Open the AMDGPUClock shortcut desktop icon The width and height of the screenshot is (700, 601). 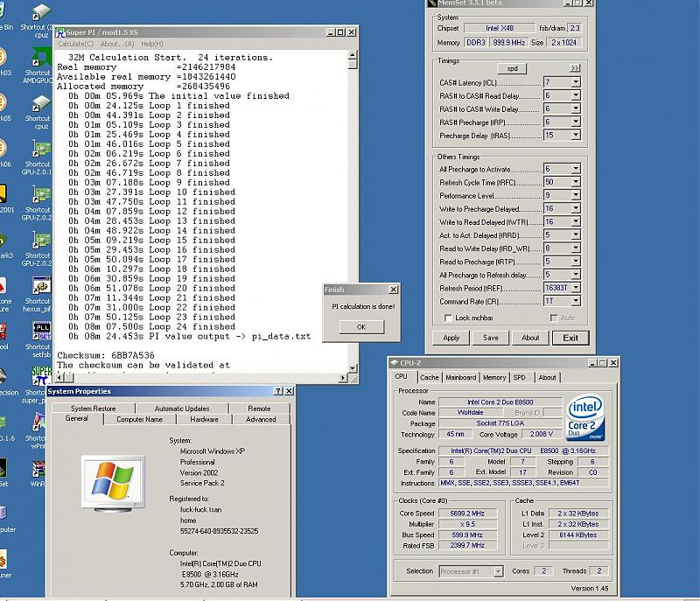(41, 58)
